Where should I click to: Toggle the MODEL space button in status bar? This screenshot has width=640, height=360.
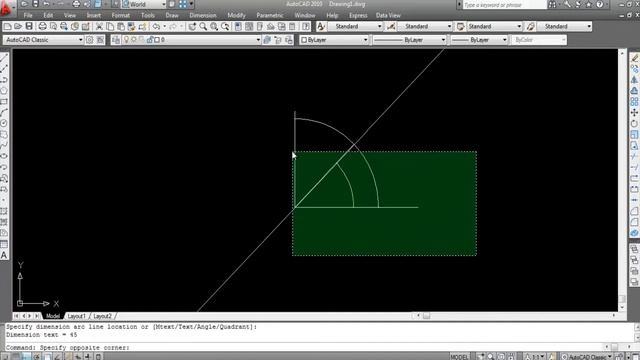(459, 357)
